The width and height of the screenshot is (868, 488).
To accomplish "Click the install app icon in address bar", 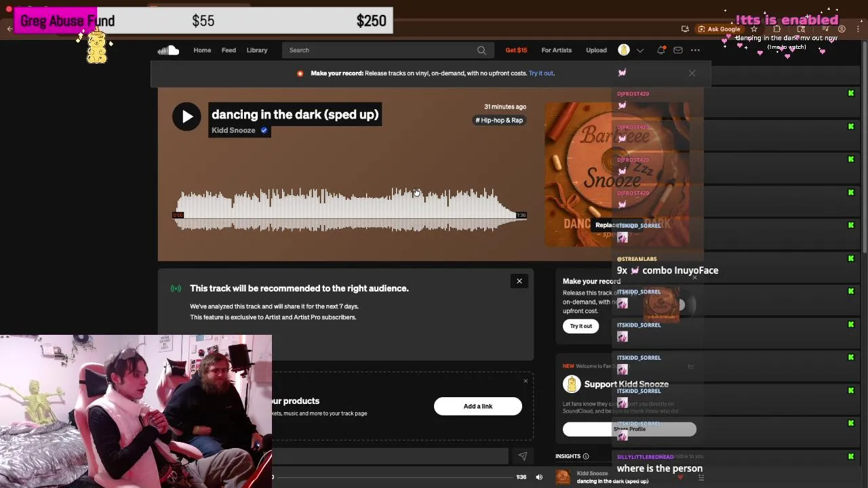I will [x=685, y=29].
